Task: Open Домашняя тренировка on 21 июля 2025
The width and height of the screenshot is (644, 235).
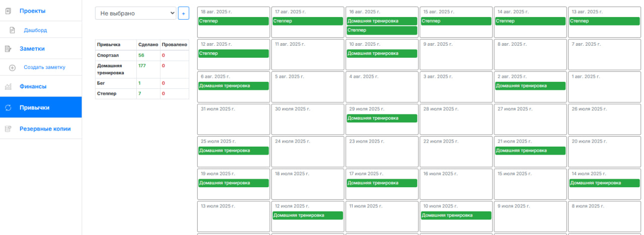Action: (530, 151)
